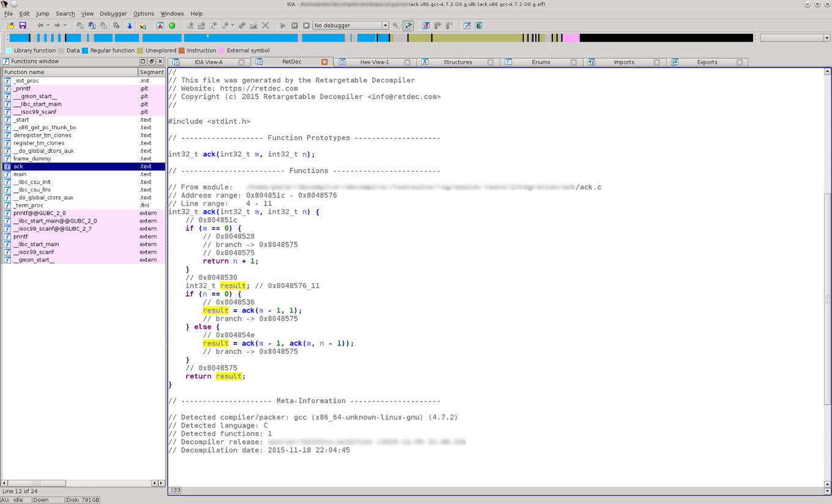Select the main function entry
The width and height of the screenshot is (832, 504).
pos(20,174)
